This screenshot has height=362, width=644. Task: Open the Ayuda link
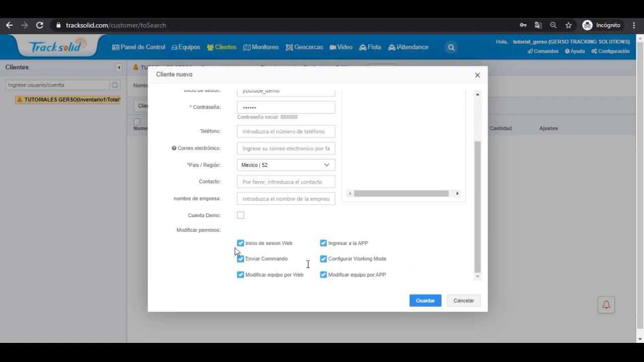(575, 51)
